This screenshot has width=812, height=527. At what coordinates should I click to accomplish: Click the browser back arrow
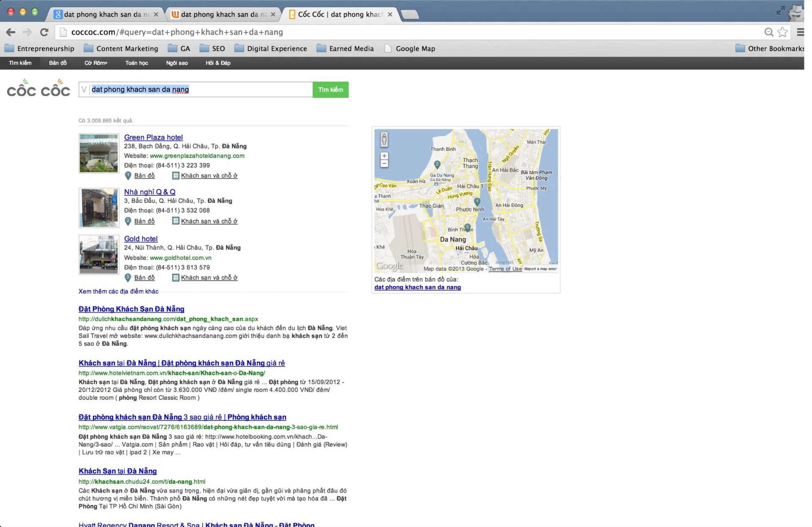11,32
